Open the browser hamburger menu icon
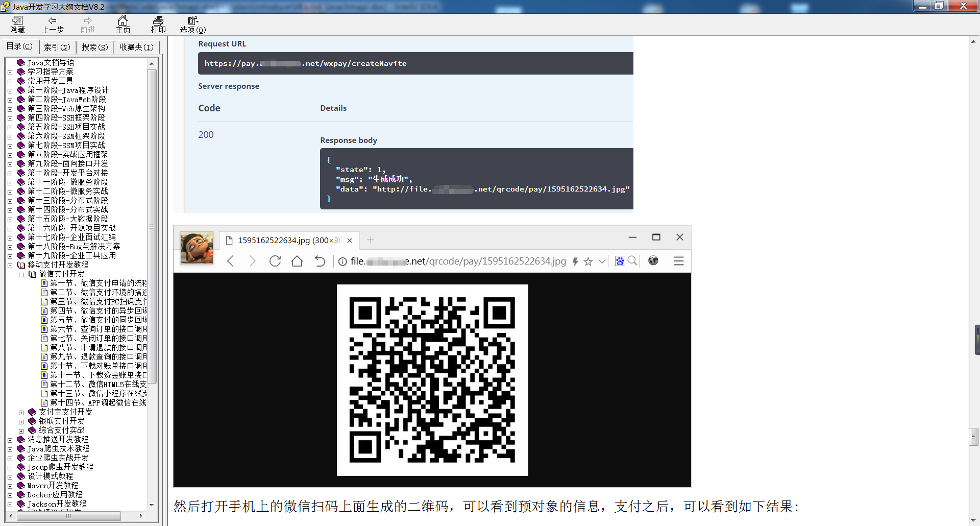The height and width of the screenshot is (526, 980). (x=679, y=261)
